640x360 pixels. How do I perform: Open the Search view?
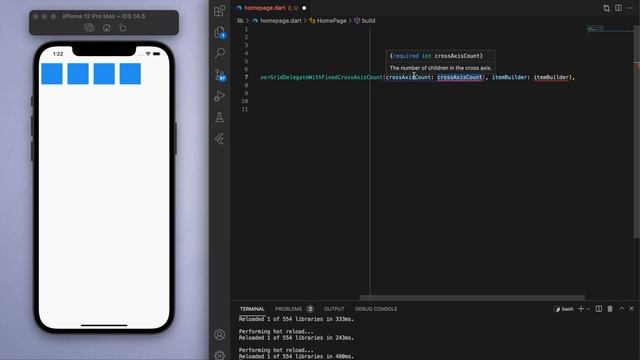(220, 53)
